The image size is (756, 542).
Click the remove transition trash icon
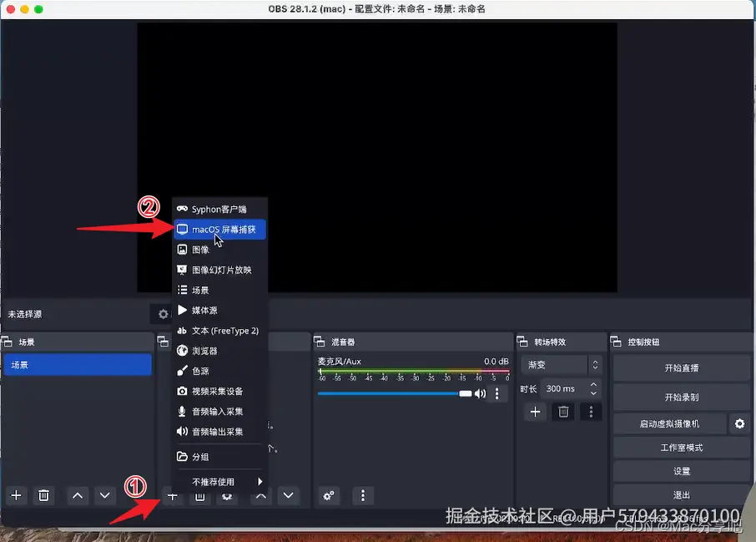pyautogui.click(x=562, y=412)
